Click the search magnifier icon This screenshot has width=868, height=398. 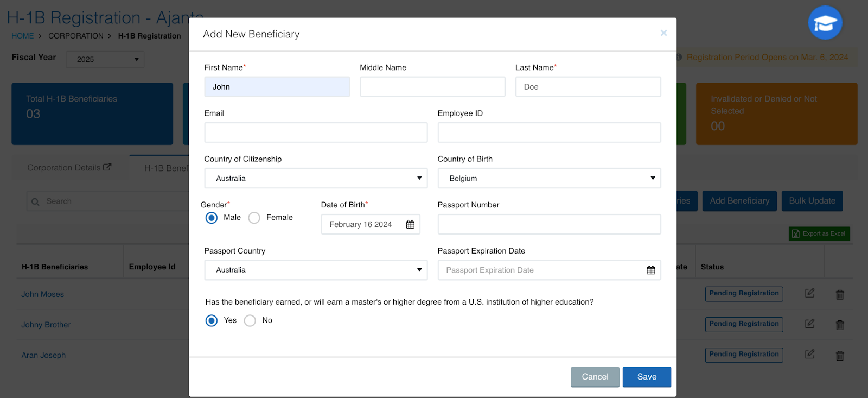coord(35,201)
